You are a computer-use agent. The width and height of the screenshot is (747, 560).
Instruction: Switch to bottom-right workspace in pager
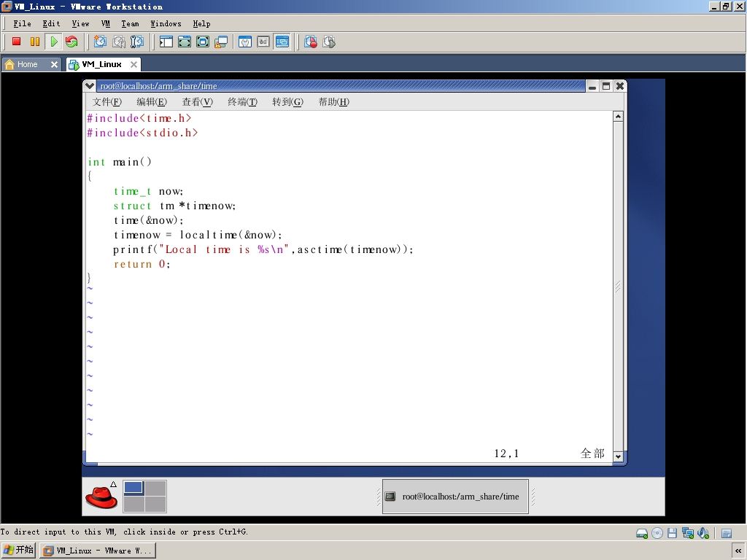click(x=155, y=505)
